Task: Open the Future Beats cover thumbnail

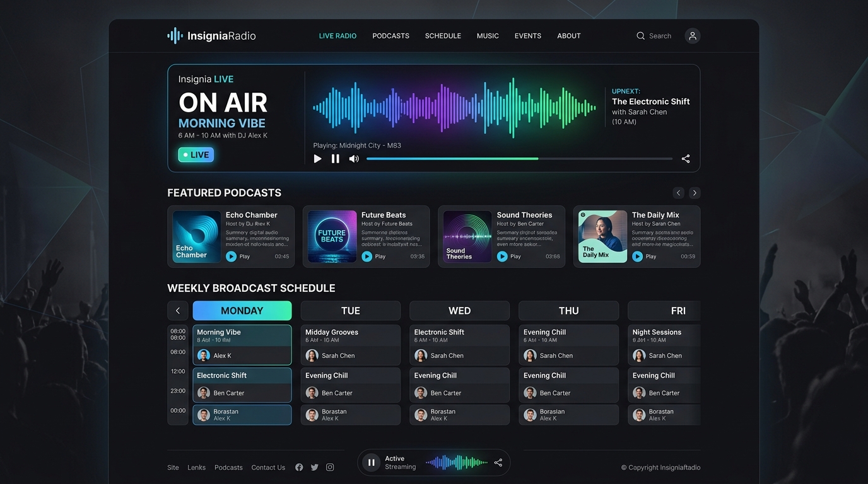Action: (332, 236)
